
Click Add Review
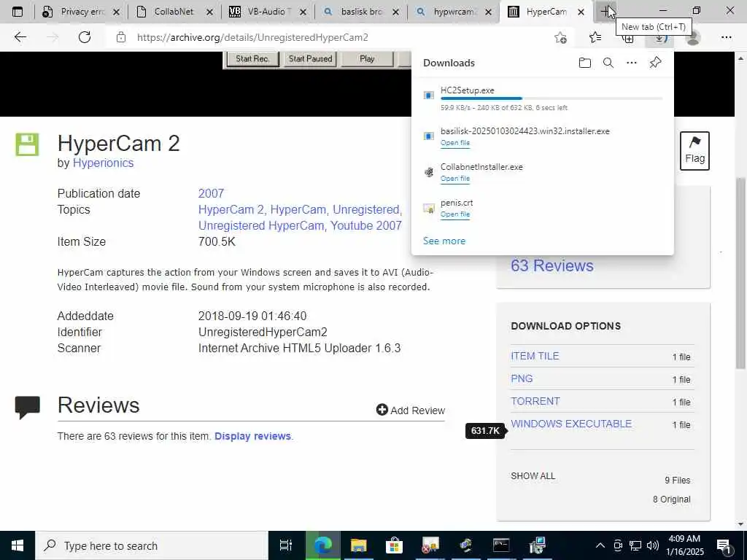[410, 410]
